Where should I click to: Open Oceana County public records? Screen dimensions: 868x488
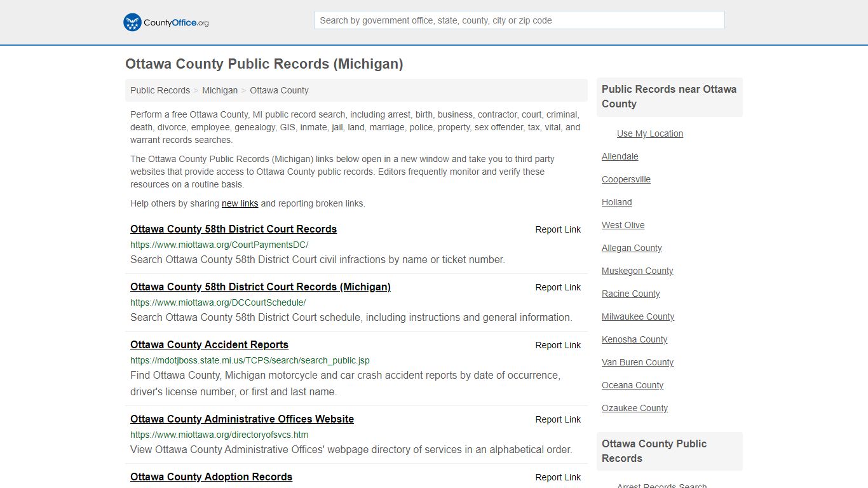pos(632,385)
